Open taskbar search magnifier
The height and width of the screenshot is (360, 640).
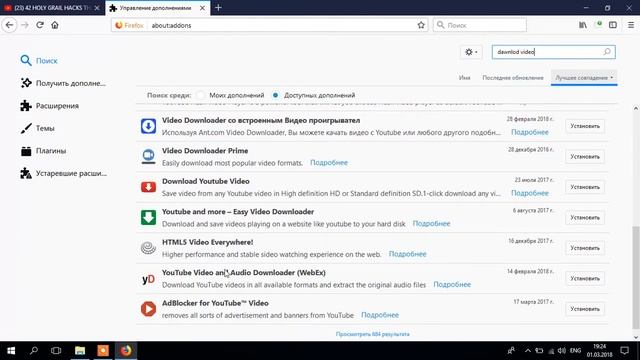(x=34, y=351)
